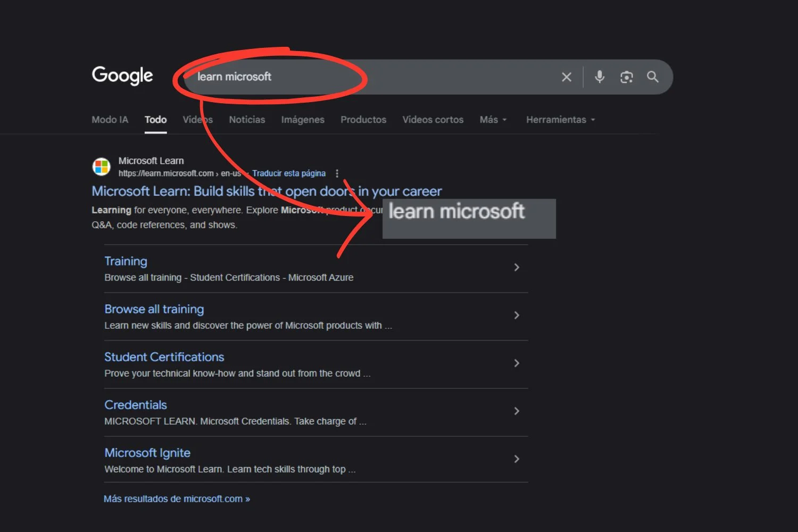Expand the Student Certifications chevron
Image resolution: width=798 pixels, height=532 pixels.
pos(516,363)
